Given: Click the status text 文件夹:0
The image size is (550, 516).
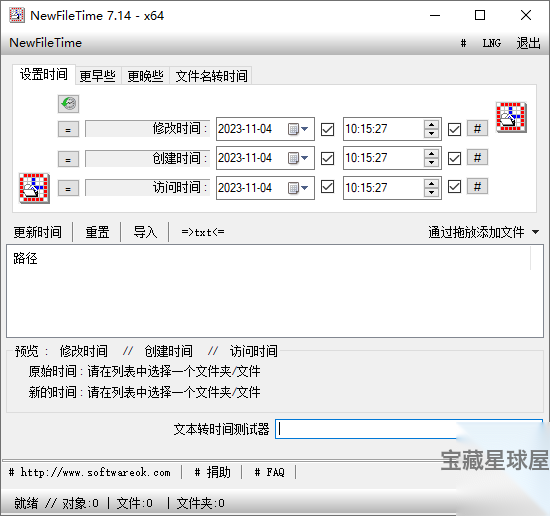Looking at the screenshot, I should pos(201,503).
